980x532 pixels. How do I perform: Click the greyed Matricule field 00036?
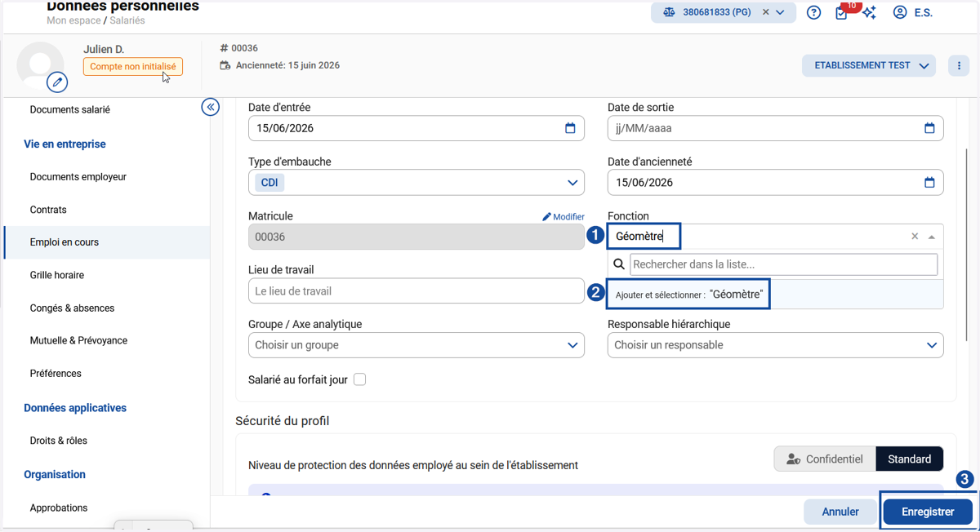point(416,237)
